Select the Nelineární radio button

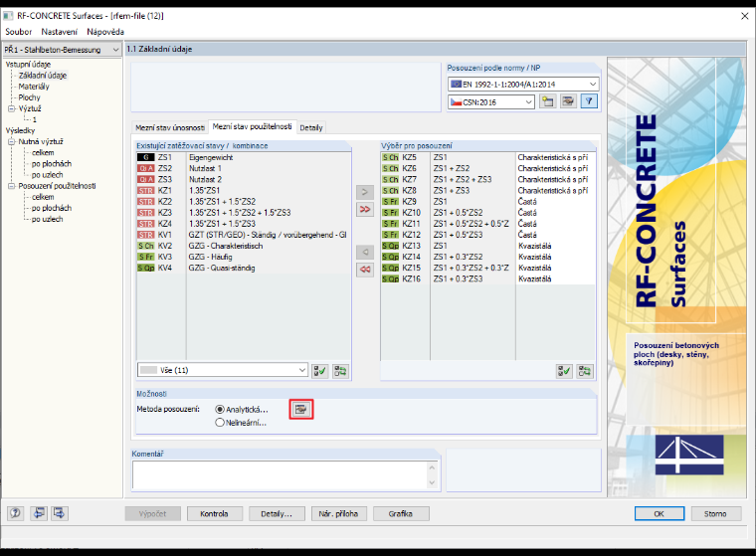pos(220,423)
